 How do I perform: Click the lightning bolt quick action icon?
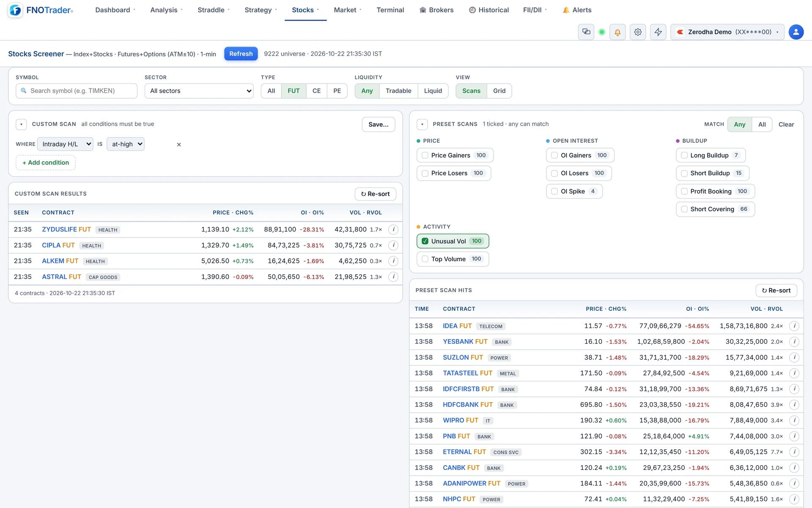[x=658, y=32]
